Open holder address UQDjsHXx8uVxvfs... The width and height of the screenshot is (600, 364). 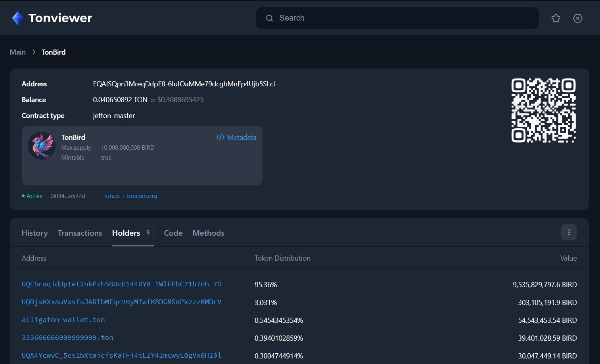pyautogui.click(x=122, y=302)
